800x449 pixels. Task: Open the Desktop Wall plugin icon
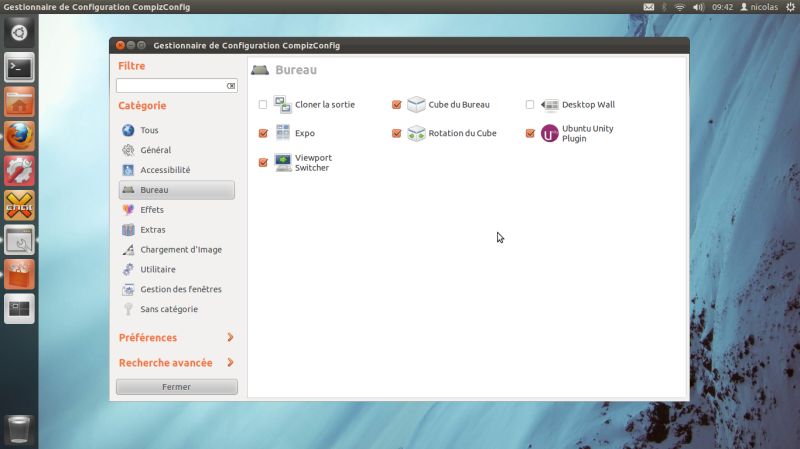(x=549, y=105)
